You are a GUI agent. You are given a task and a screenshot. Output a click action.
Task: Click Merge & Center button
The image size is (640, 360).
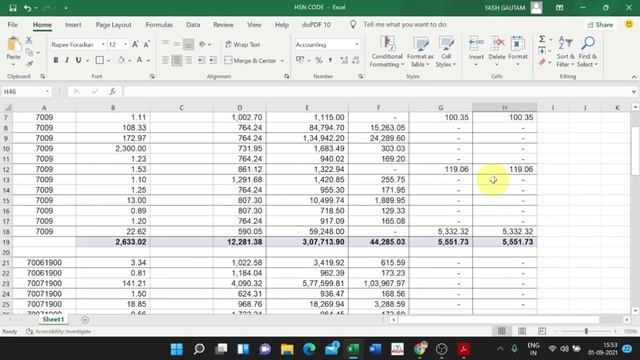point(250,61)
